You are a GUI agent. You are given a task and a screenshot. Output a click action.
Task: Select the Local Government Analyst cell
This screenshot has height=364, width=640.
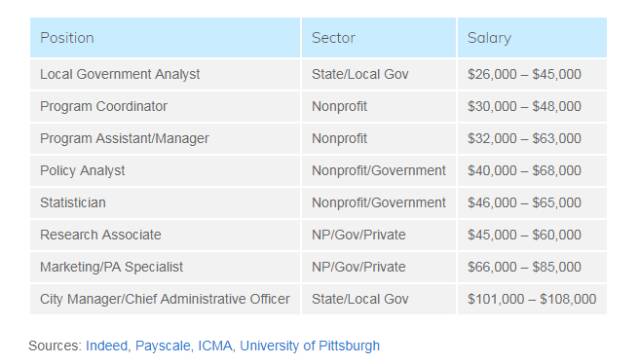pos(165,74)
